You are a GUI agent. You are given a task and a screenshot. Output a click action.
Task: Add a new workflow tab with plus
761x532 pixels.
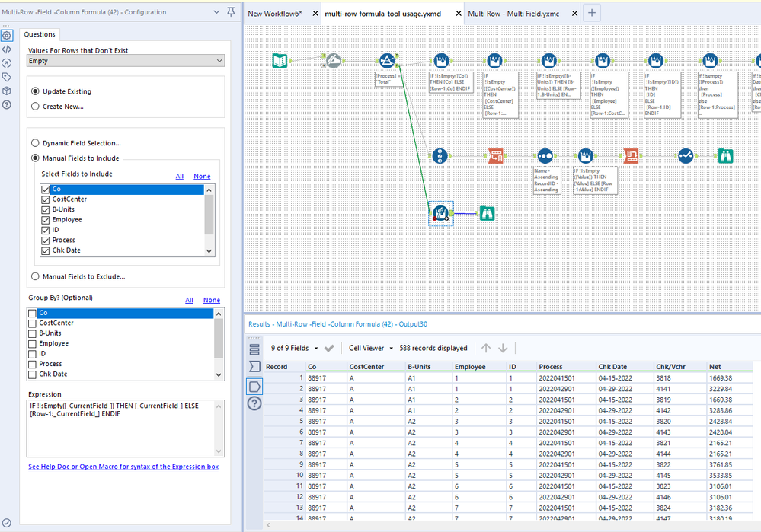point(592,13)
